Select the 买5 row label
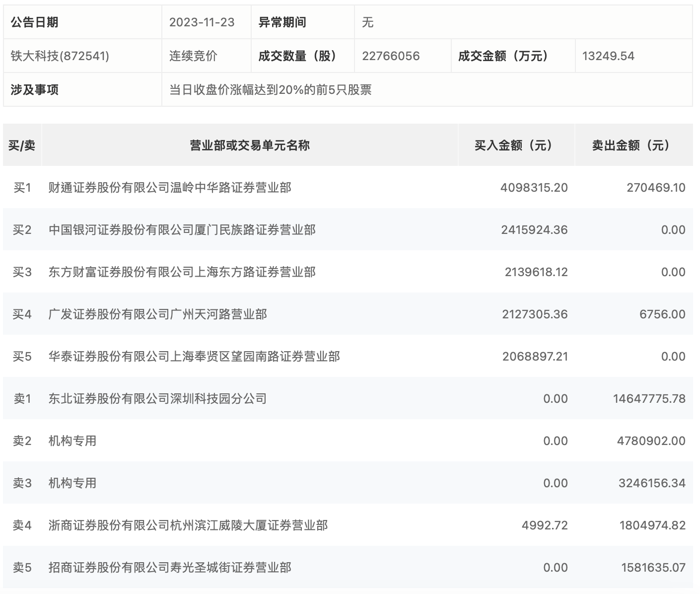The image size is (700, 594). [x=22, y=357]
